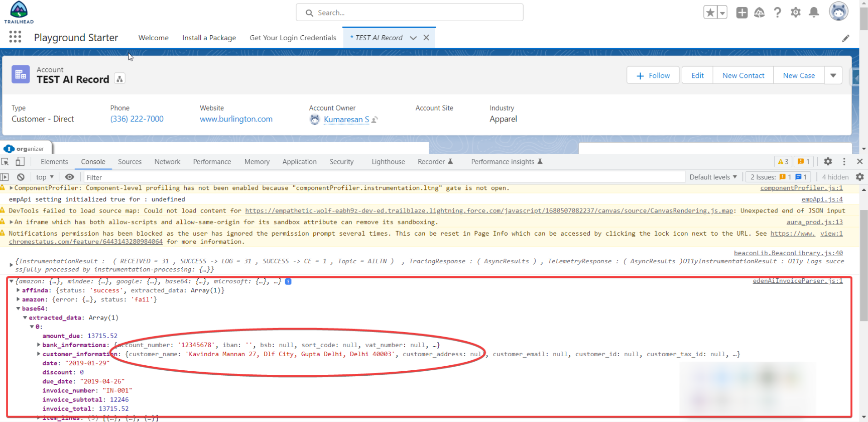Switch to the Welcome tab
This screenshot has width=868, height=422.
tap(154, 38)
